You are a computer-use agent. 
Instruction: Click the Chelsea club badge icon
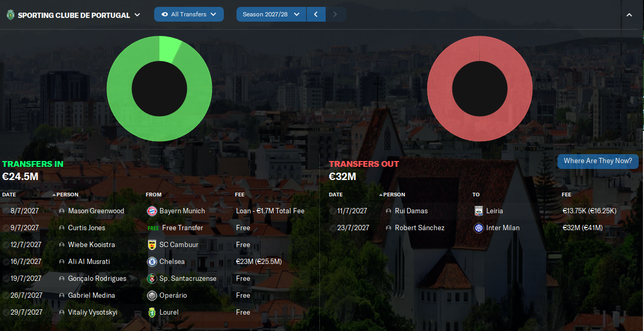(x=152, y=262)
